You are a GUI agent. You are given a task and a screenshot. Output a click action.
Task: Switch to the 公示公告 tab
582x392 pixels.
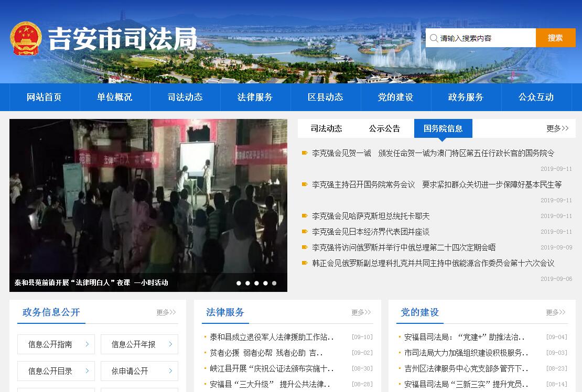point(384,128)
